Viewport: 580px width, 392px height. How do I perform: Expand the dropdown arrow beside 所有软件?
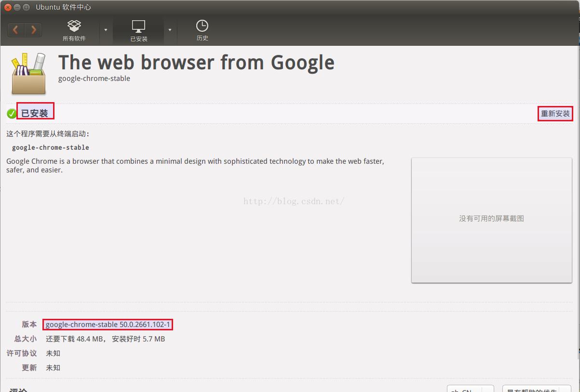click(x=106, y=30)
